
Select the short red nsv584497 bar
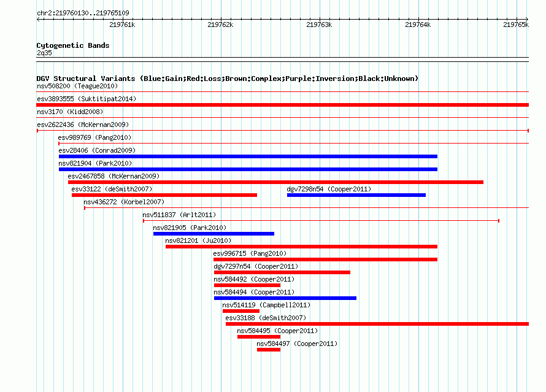tap(269, 350)
